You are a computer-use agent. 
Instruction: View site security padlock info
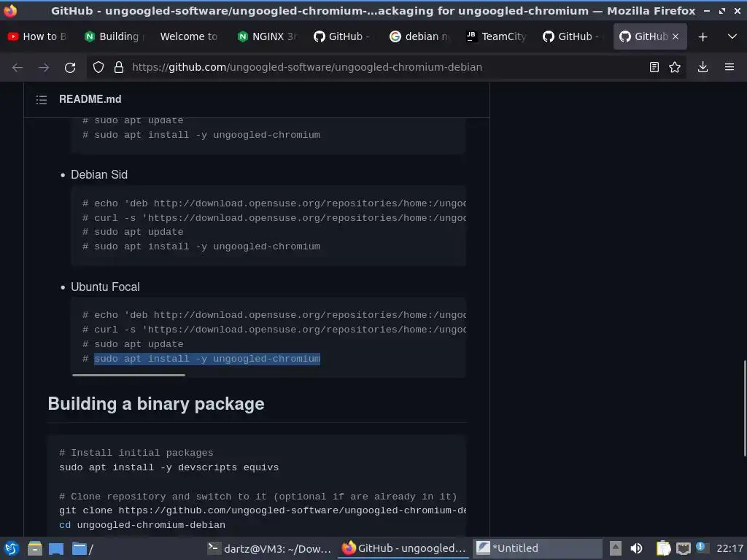(x=119, y=67)
